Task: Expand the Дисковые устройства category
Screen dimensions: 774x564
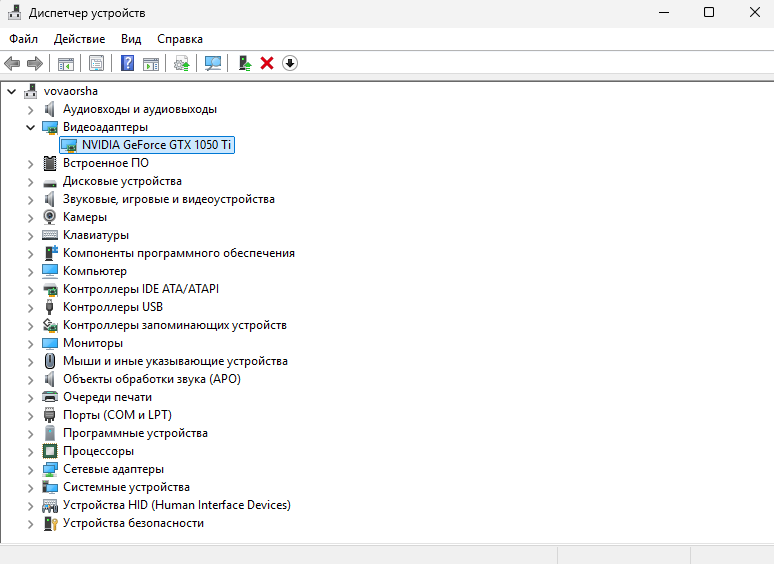Action: click(31, 182)
